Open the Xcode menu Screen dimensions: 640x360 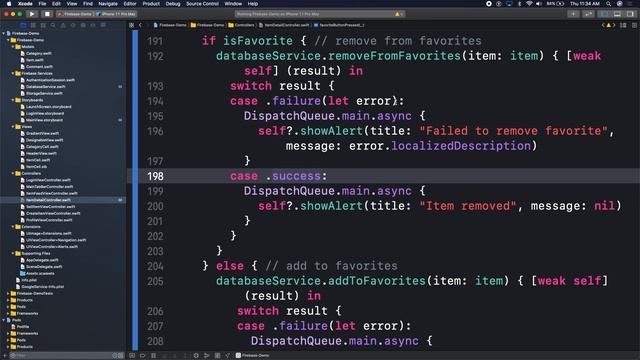[x=25, y=4]
